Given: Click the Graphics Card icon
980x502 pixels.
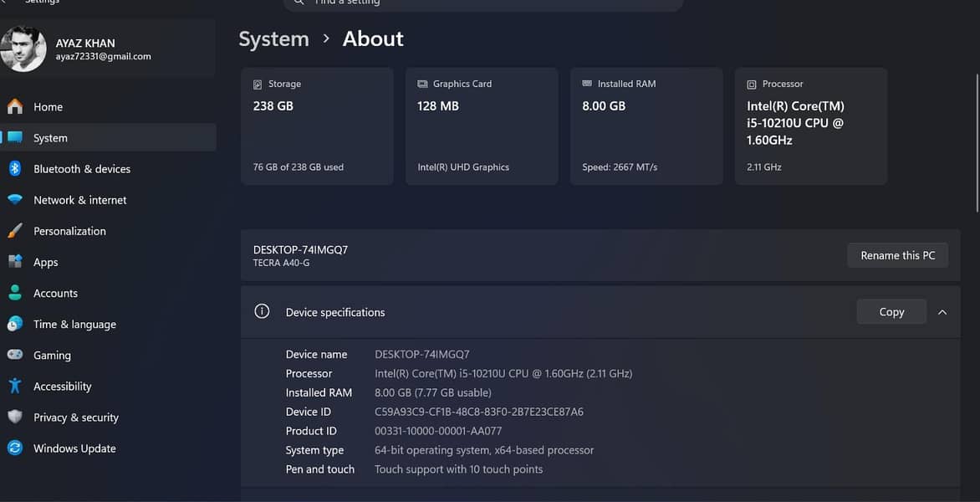Looking at the screenshot, I should (422, 84).
